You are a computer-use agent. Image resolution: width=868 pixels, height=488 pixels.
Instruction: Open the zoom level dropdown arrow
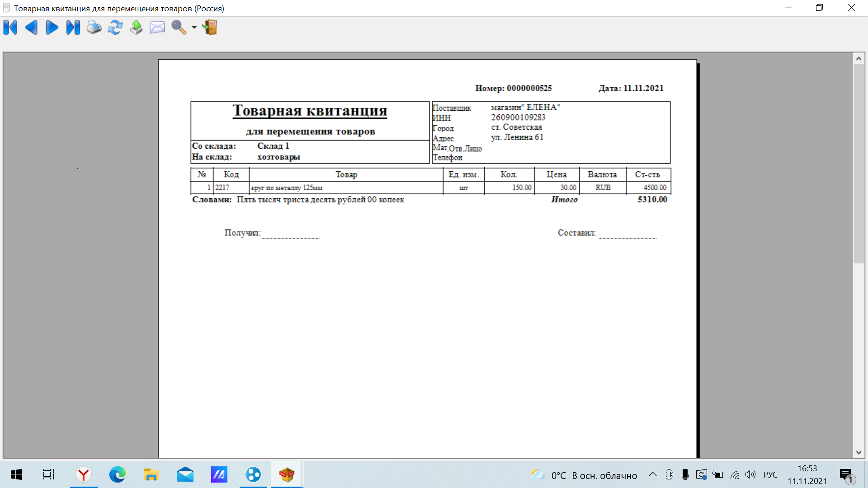tap(194, 28)
